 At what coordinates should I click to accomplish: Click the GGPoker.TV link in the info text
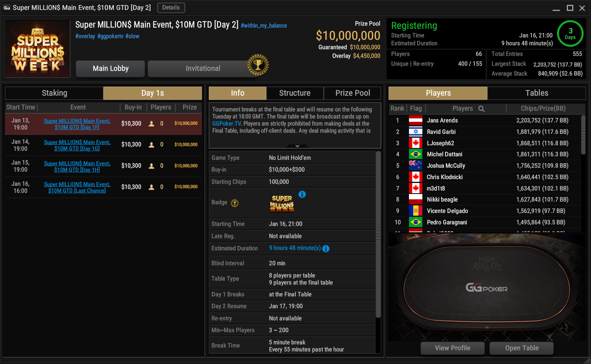[227, 124]
